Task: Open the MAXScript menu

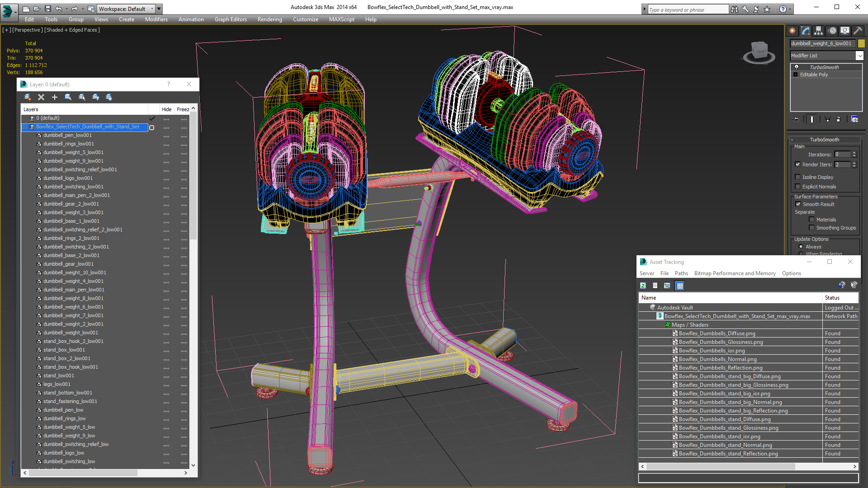Action: 341,19
